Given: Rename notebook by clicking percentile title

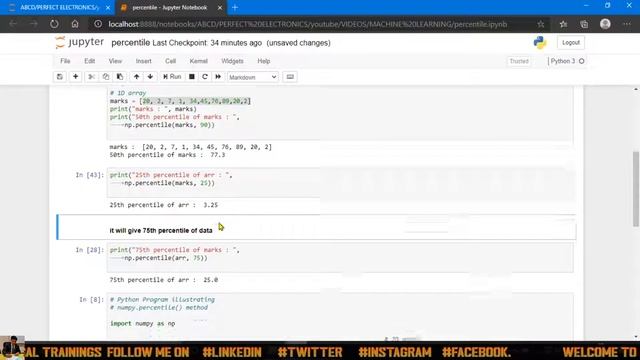Looking at the screenshot, I should tap(130, 42).
